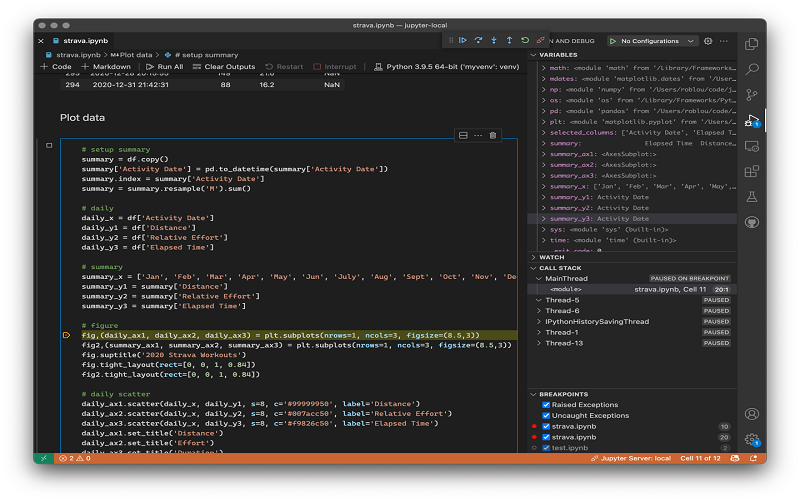Click Run All in the notebook toolbar
The height and width of the screenshot is (500, 800).
164,67
